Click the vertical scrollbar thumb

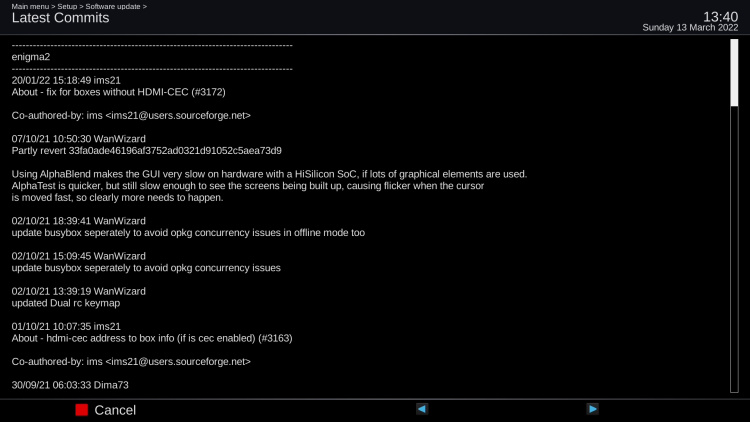tap(734, 73)
